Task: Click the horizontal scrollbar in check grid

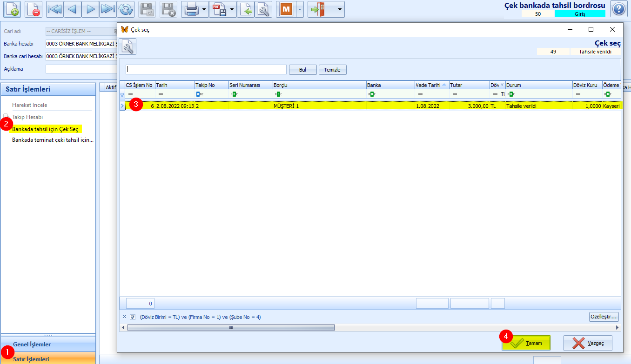Action: click(231, 327)
